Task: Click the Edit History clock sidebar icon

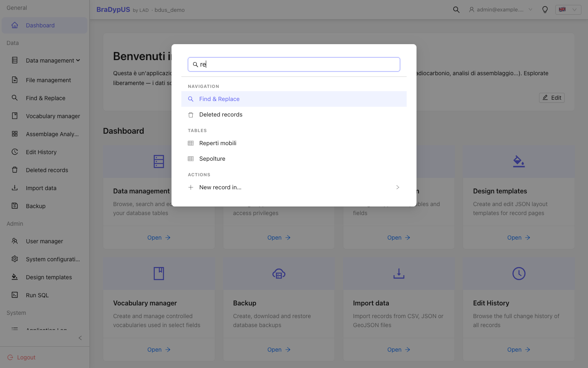Action: (15, 152)
